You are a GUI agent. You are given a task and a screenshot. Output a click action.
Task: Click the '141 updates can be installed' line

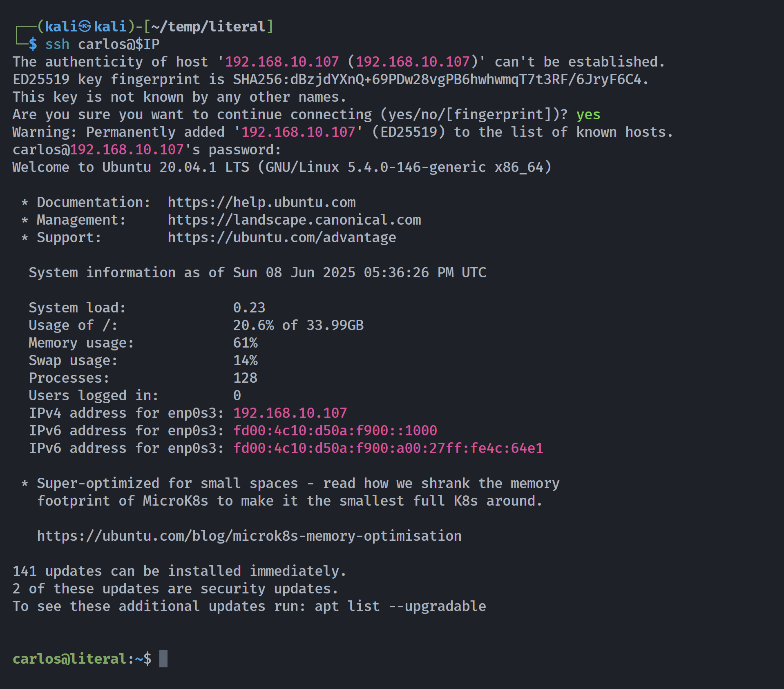tap(179, 571)
